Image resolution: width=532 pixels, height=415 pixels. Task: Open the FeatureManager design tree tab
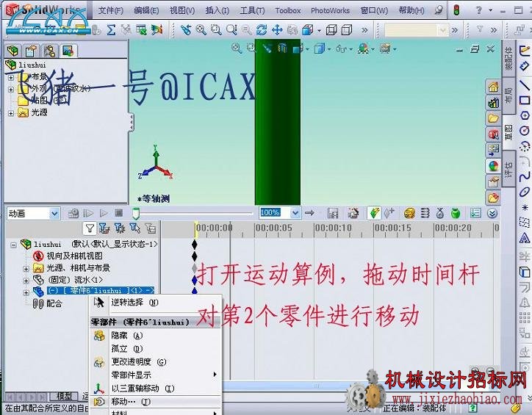(12, 51)
